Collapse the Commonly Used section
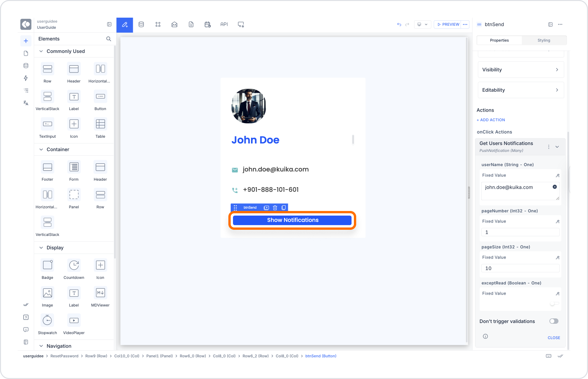This screenshot has height=379, width=588. (41, 51)
